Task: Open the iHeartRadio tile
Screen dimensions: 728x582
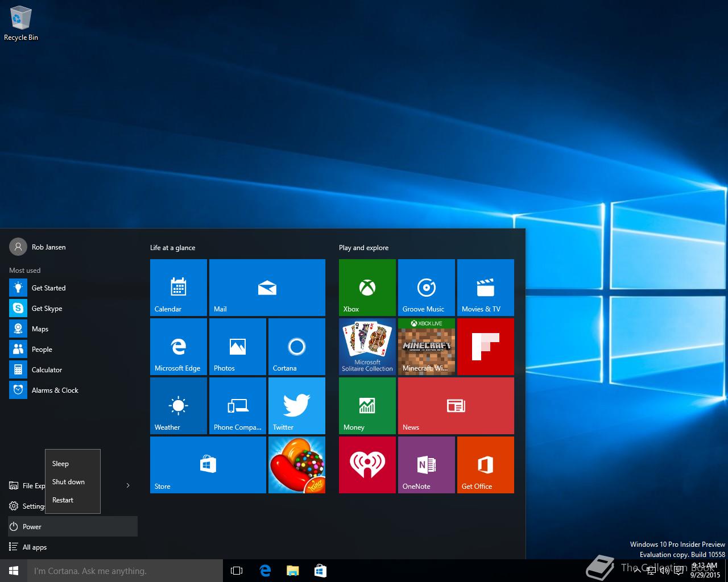Action: (x=367, y=465)
